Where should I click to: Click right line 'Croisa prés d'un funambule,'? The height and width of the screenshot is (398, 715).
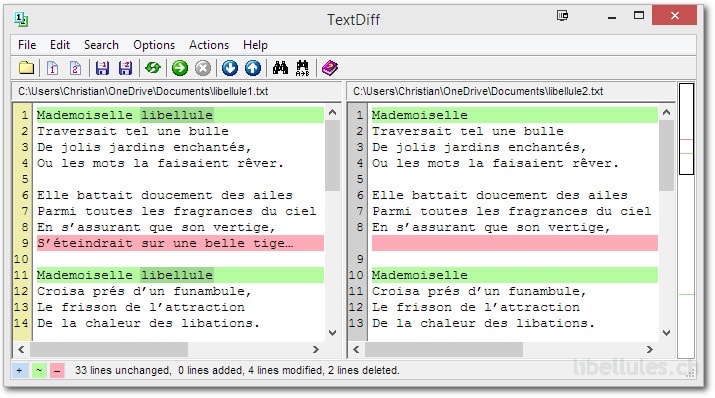[479, 291]
